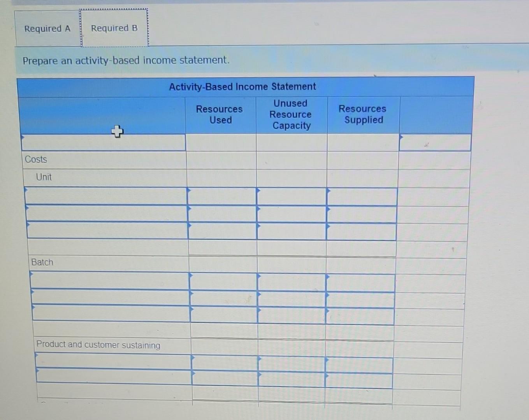Select the Resources Used cell in the first Unit row
The width and height of the screenshot is (529, 420).
click(221, 196)
